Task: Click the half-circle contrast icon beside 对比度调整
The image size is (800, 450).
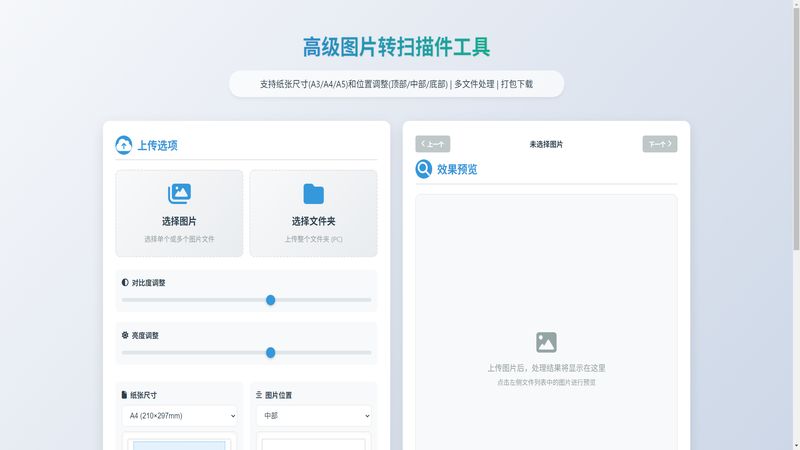Action: pos(125,283)
